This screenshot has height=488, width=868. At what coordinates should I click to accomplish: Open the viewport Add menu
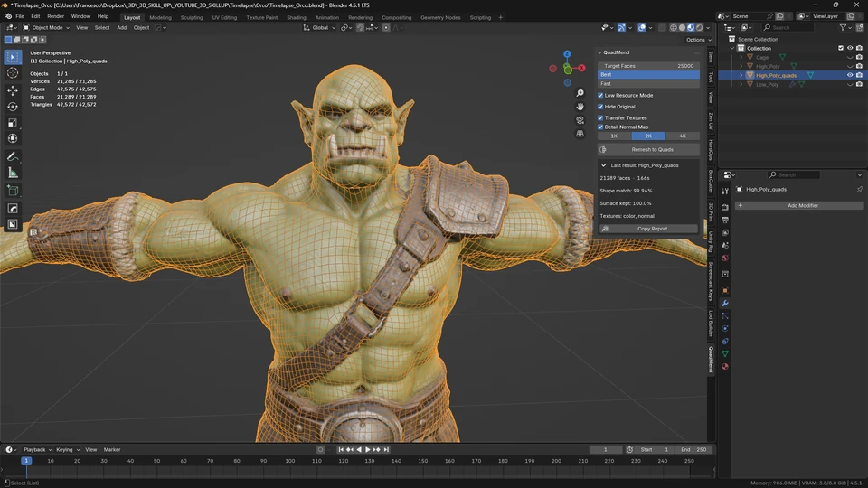[121, 28]
